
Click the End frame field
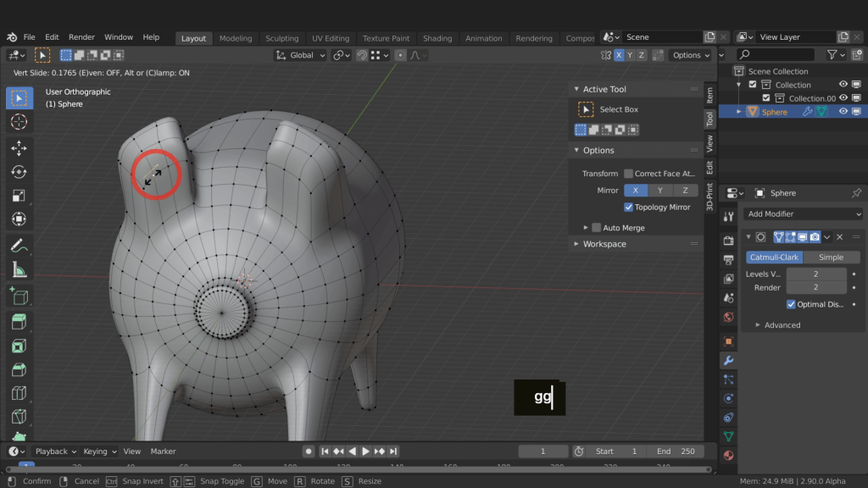coord(676,452)
